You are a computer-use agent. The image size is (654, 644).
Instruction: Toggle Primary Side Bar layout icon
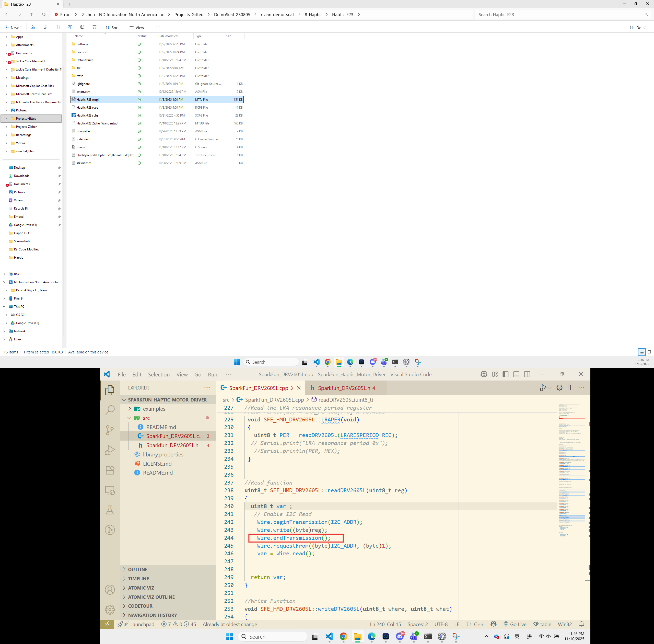(506, 374)
